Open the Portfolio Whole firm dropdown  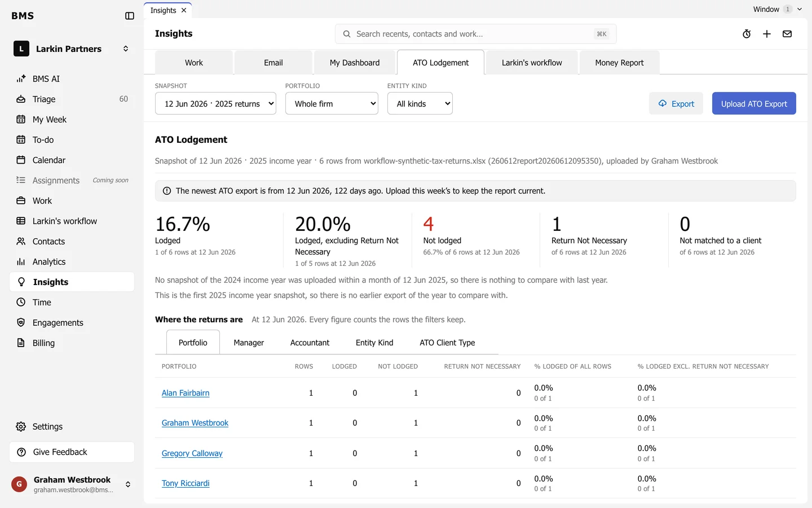point(332,103)
